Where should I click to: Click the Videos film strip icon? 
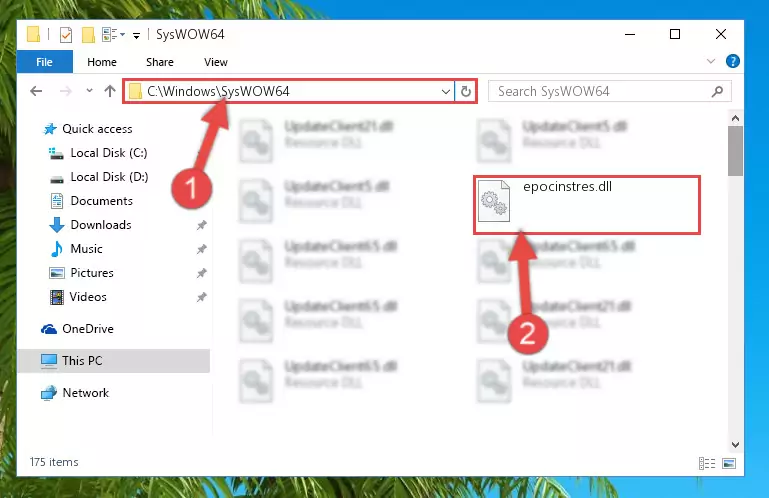pos(57,297)
